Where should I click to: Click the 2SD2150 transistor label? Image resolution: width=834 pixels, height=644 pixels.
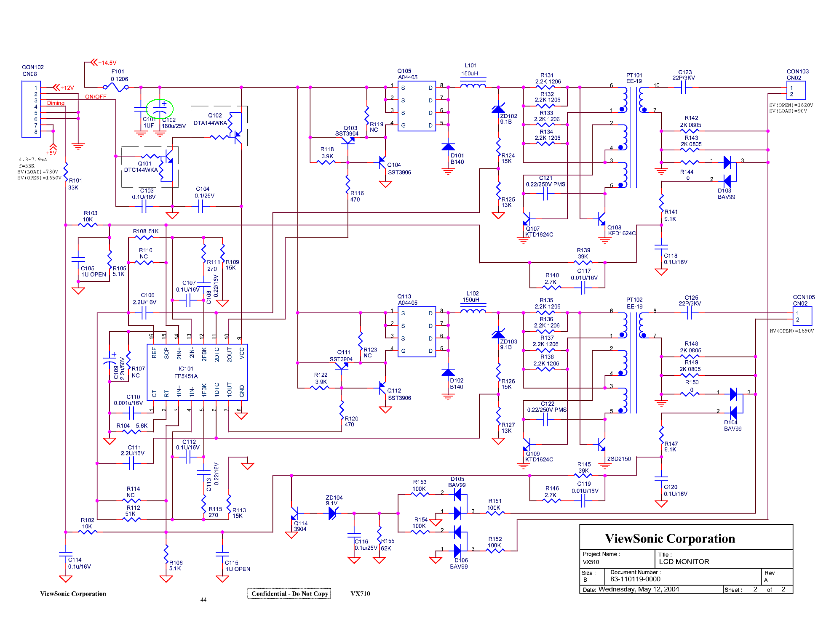[x=619, y=459]
